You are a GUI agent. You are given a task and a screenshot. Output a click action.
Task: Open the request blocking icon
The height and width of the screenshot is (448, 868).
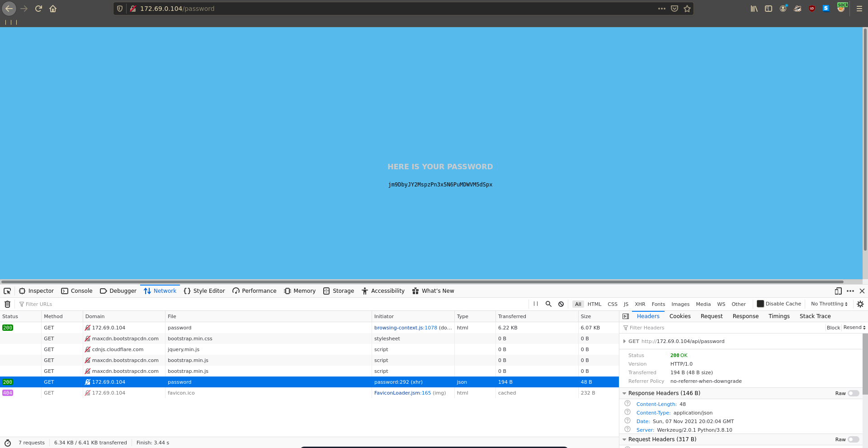point(561,304)
